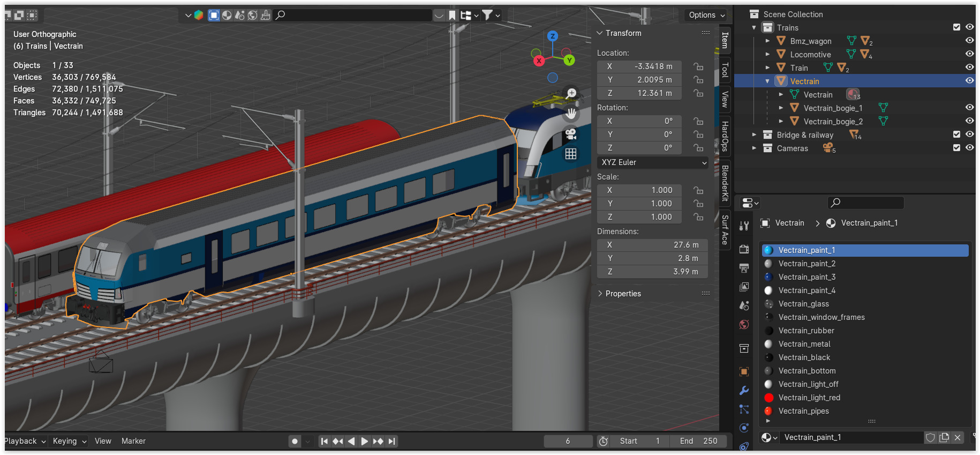Screen dimensions: 980x455
Task: Switch to the BlenderKit sidebar tab
Action: tap(725, 183)
